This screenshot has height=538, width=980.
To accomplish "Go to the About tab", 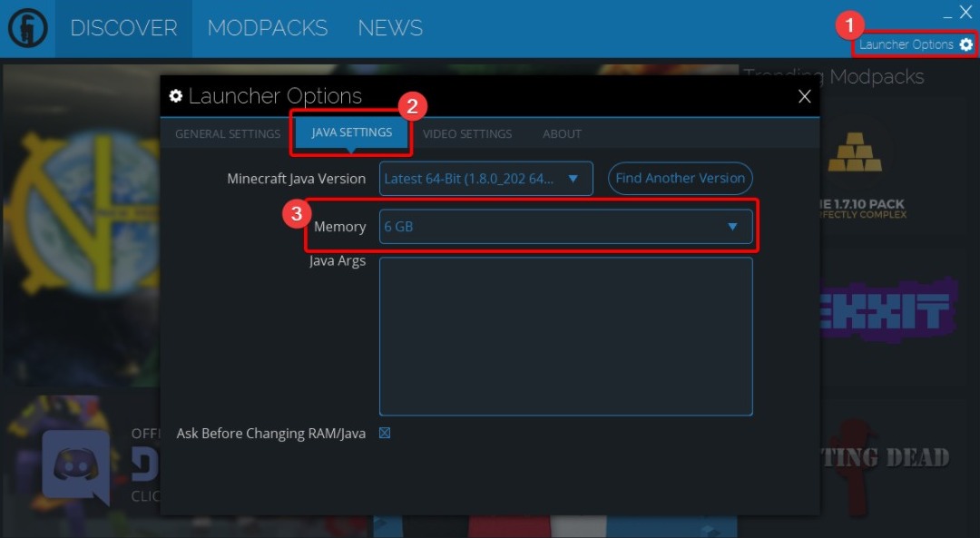I will click(x=562, y=134).
